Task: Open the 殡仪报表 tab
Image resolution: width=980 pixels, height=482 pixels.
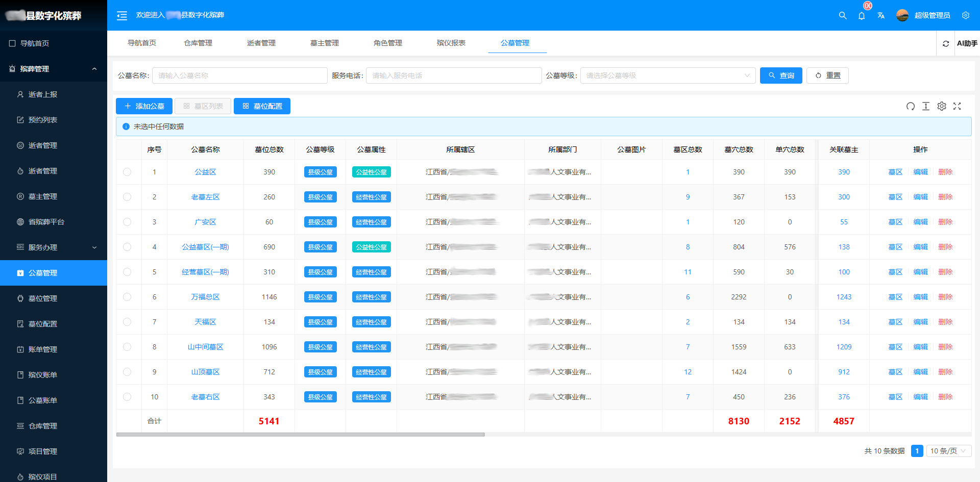Action: tap(451, 43)
